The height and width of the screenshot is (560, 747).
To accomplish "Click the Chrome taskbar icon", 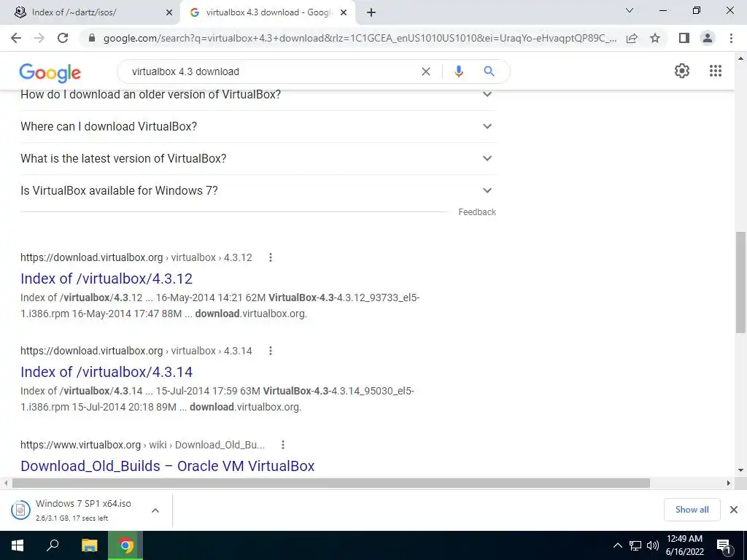I will coord(125,545).
